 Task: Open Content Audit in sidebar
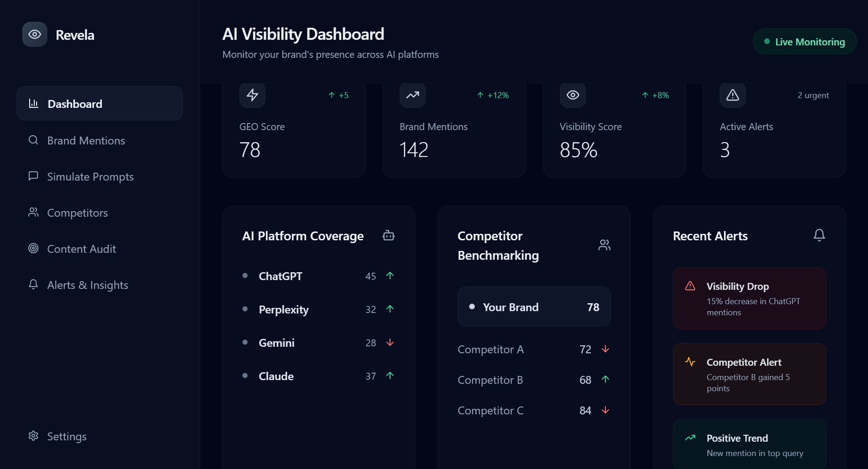pos(100,249)
